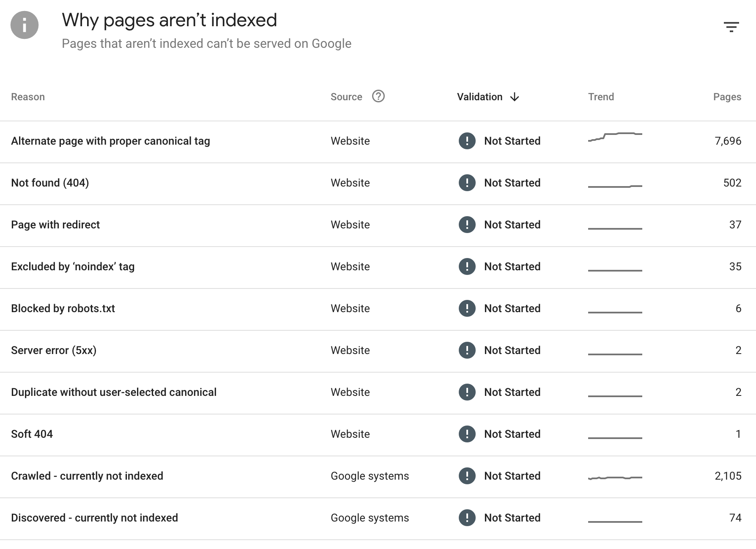
Task: Click the alert icon for Soft 404 row
Action: coord(467,434)
